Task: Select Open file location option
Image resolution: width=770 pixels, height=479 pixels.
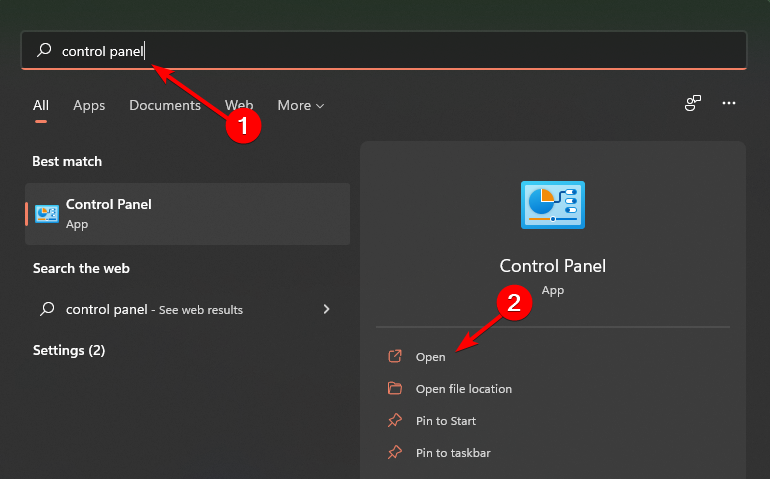Action: click(x=464, y=389)
